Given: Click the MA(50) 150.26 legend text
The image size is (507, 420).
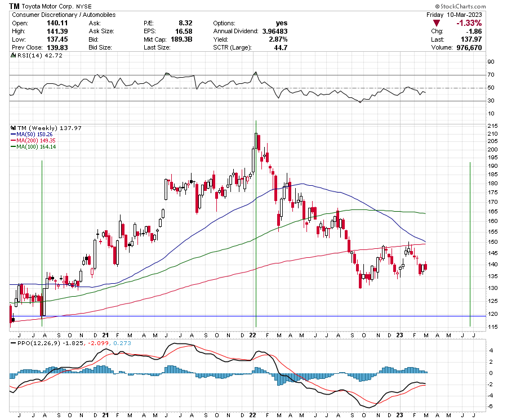Looking at the screenshot, I should coord(34,135).
